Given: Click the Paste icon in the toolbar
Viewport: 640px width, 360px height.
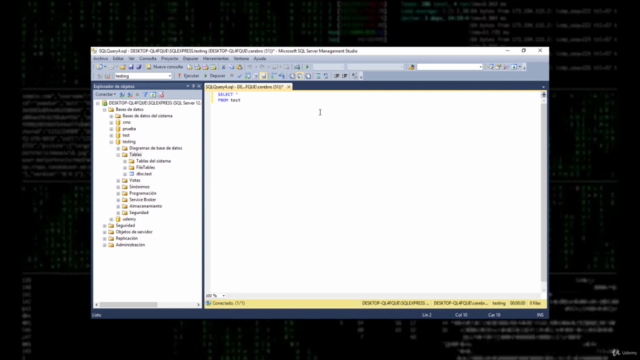Looking at the screenshot, I should point(239,67).
